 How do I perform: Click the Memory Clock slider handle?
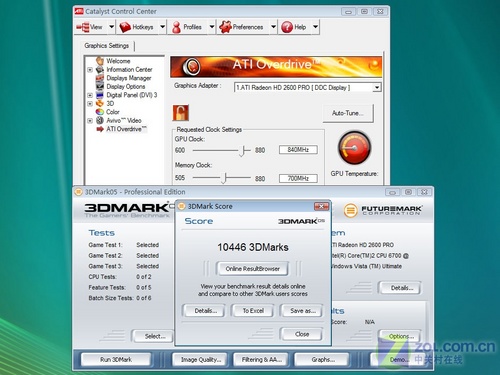click(x=225, y=178)
